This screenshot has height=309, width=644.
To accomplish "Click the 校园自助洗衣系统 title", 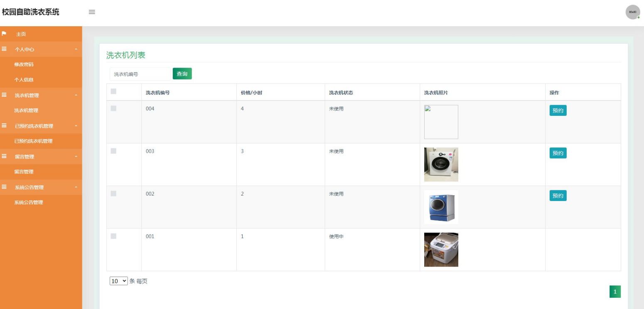I will (x=31, y=12).
